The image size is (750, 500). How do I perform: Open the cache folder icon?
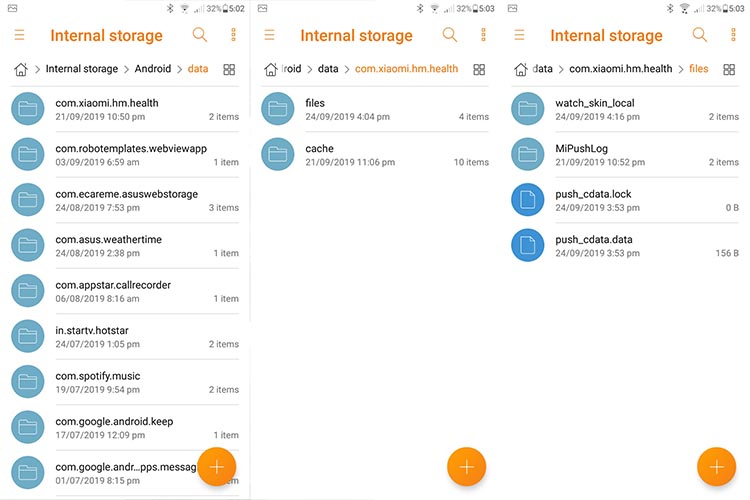[278, 154]
